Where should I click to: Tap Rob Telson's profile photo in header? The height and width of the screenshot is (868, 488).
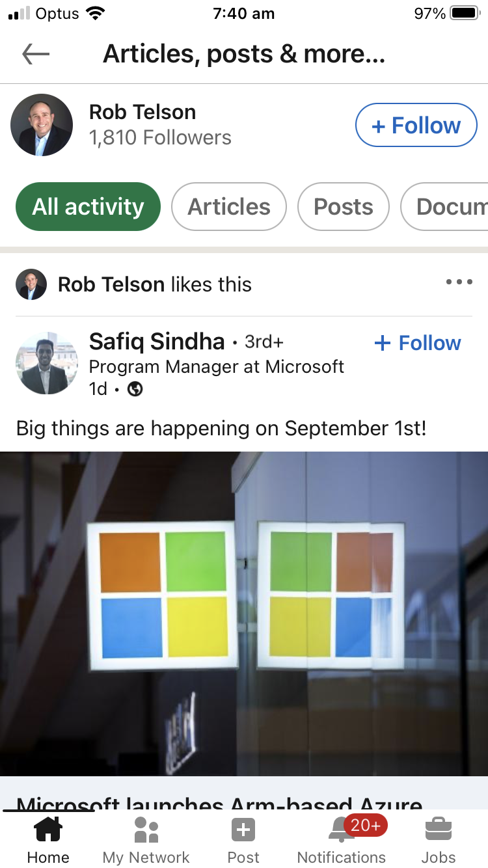[x=42, y=125]
